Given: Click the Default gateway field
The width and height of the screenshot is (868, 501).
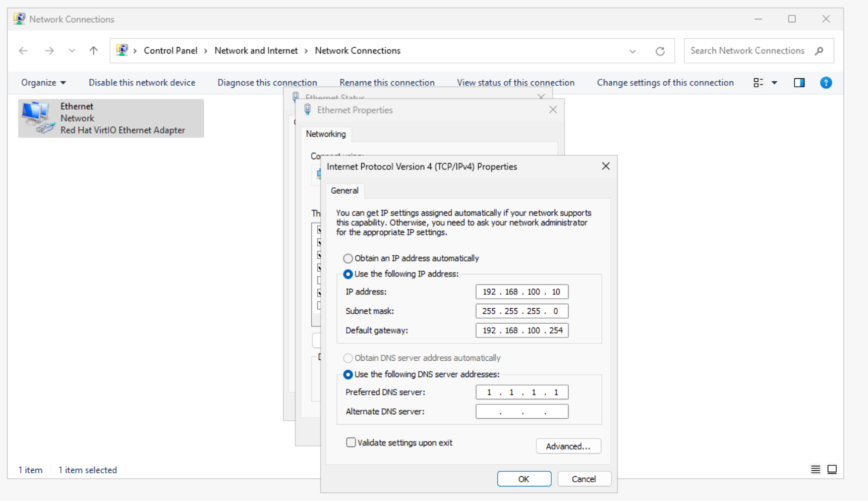Looking at the screenshot, I should (x=522, y=331).
